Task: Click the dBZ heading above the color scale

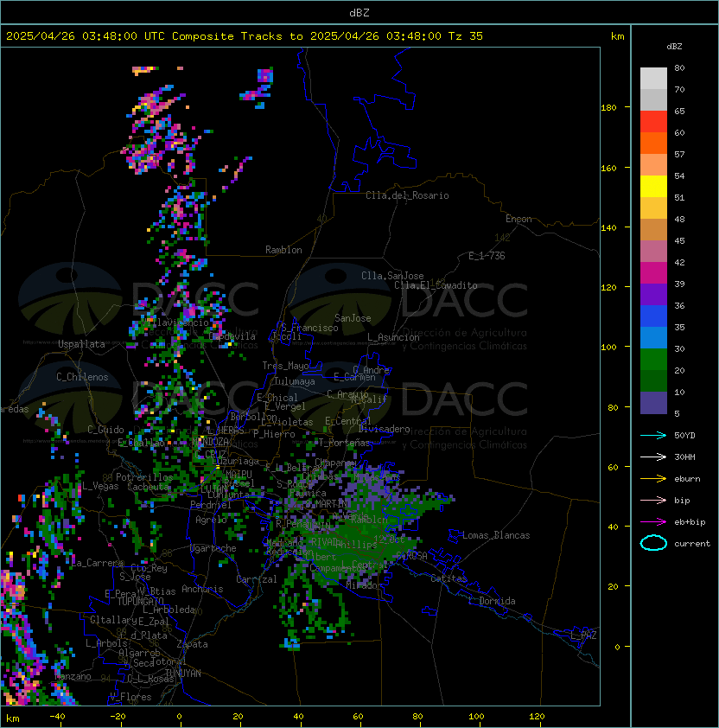Action: pos(674,47)
